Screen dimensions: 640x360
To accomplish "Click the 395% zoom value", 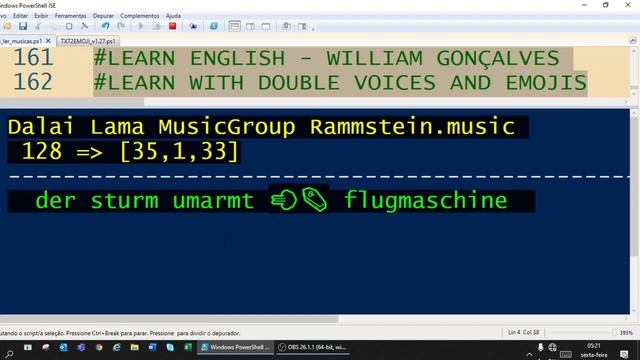I will (x=626, y=333).
